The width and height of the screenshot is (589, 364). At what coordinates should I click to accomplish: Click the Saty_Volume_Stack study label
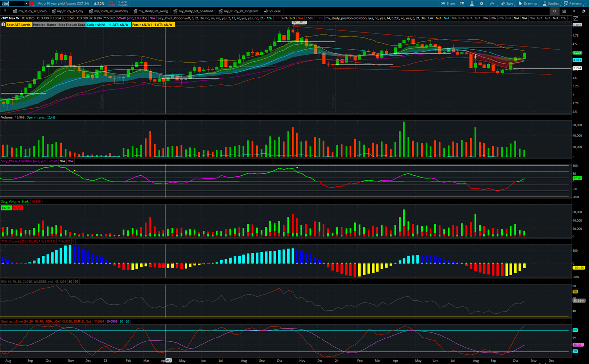point(16,201)
